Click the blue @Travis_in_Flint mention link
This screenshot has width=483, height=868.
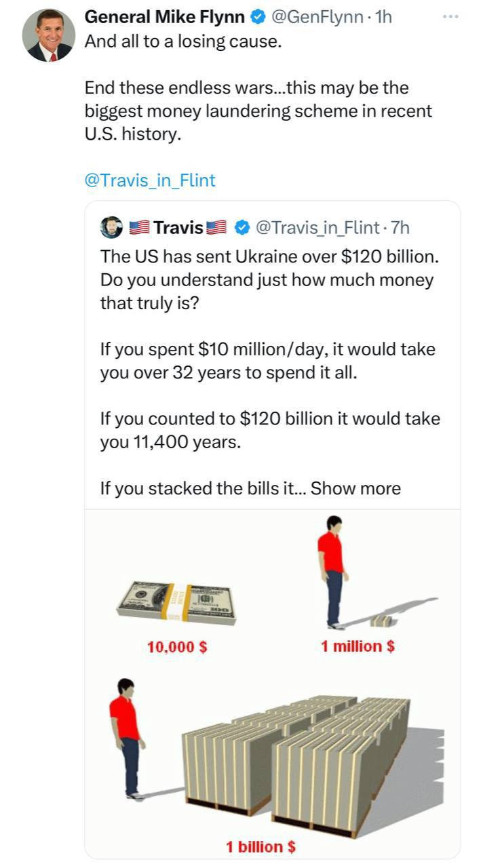click(x=150, y=180)
